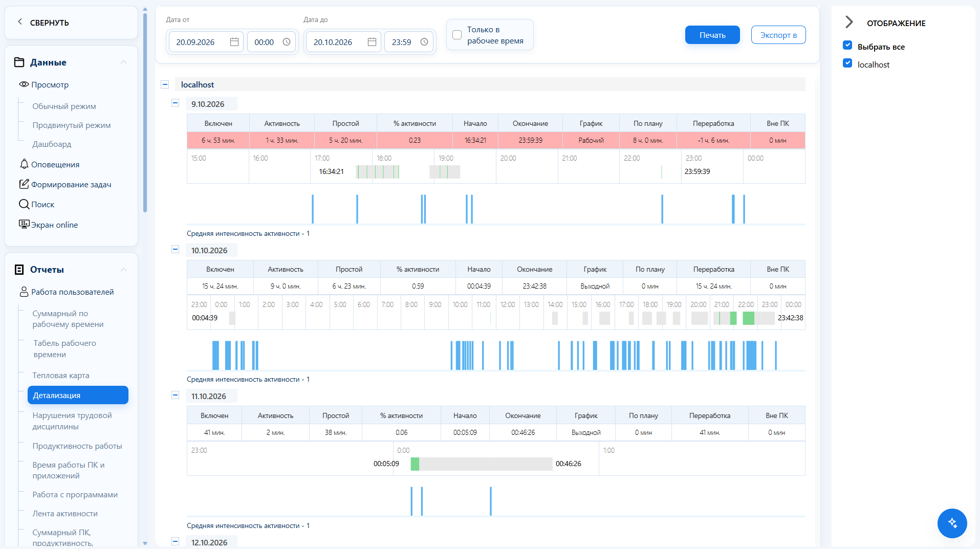Image resolution: width=980 pixels, height=549 pixels.
Task: Collapse the 9.10.2026 day block
Action: click(x=175, y=103)
